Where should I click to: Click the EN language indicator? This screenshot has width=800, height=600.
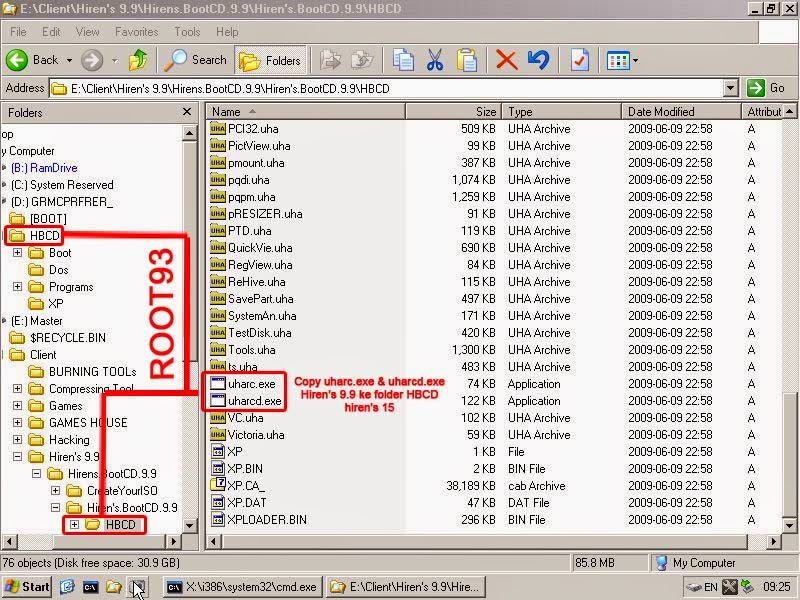[710, 587]
